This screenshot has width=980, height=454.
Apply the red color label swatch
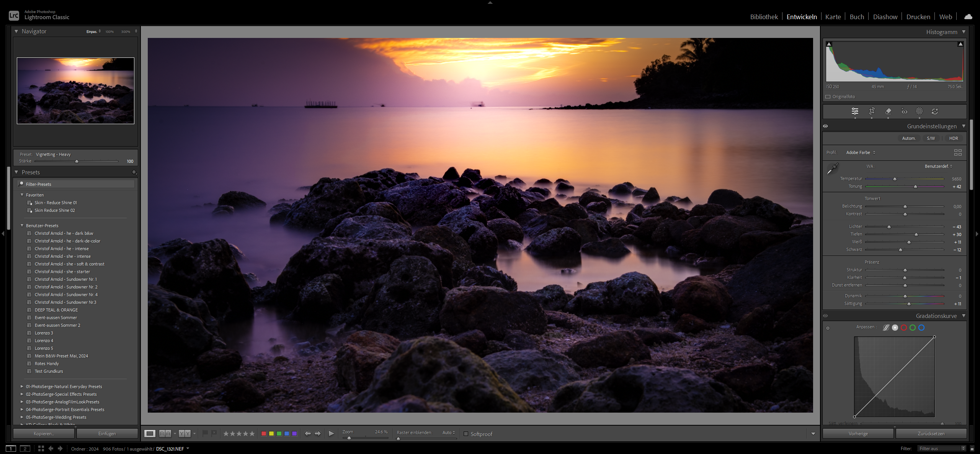(264, 434)
